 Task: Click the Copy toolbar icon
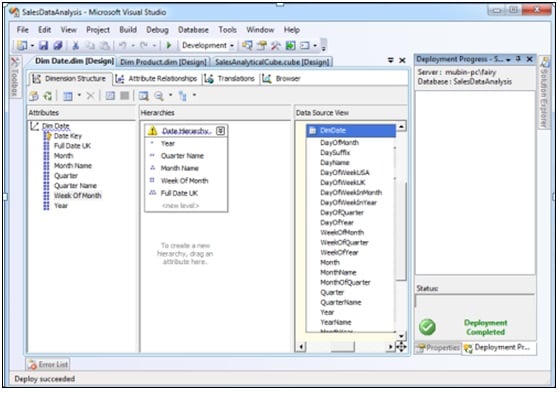point(91,45)
